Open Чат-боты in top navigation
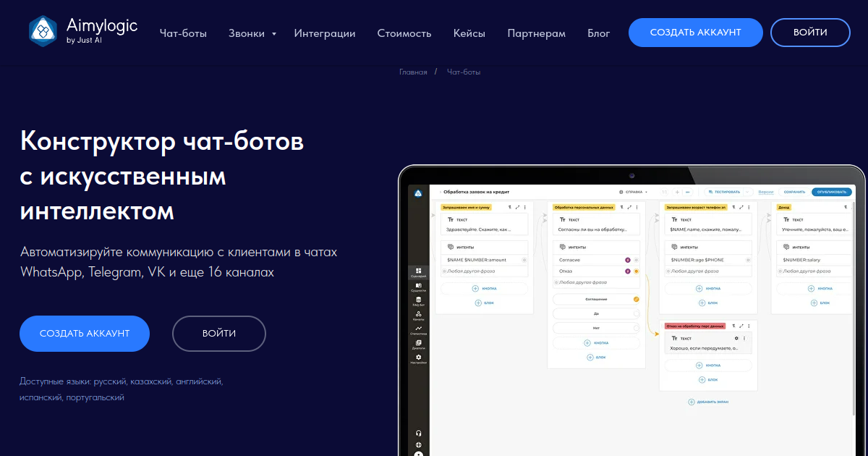 coord(183,33)
